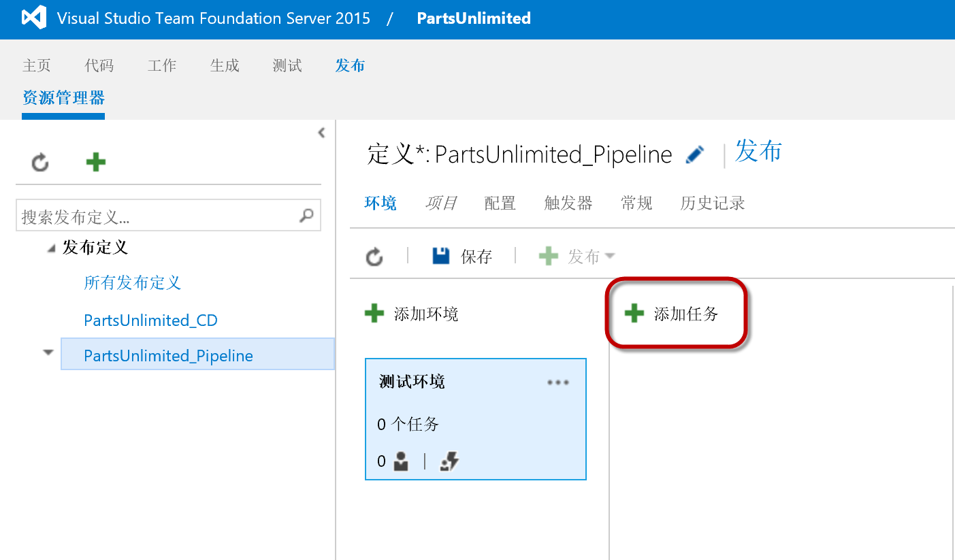The image size is (955, 560).
Task: Click the Visual Studio logo icon
Action: [x=33, y=18]
